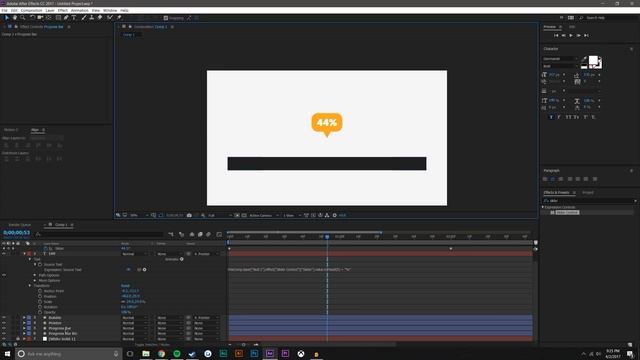Open Premiere Pro from the taskbar
This screenshot has height=360, width=640.
pos(285,353)
